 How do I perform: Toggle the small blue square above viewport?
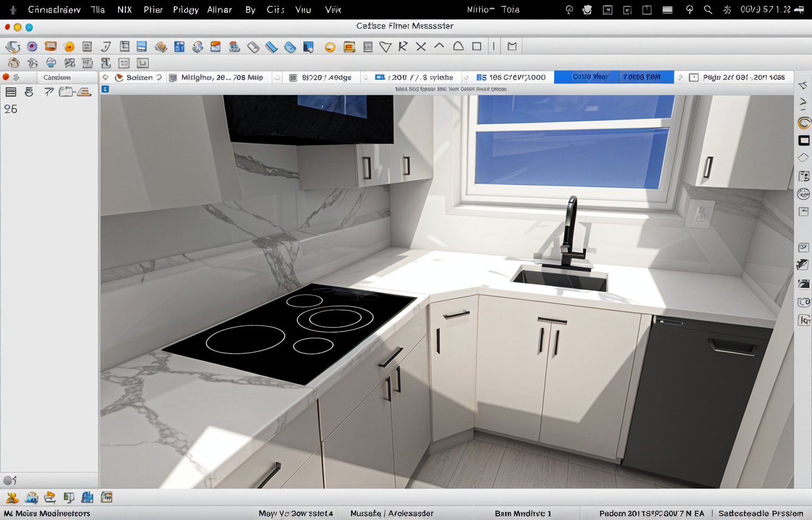[105, 89]
